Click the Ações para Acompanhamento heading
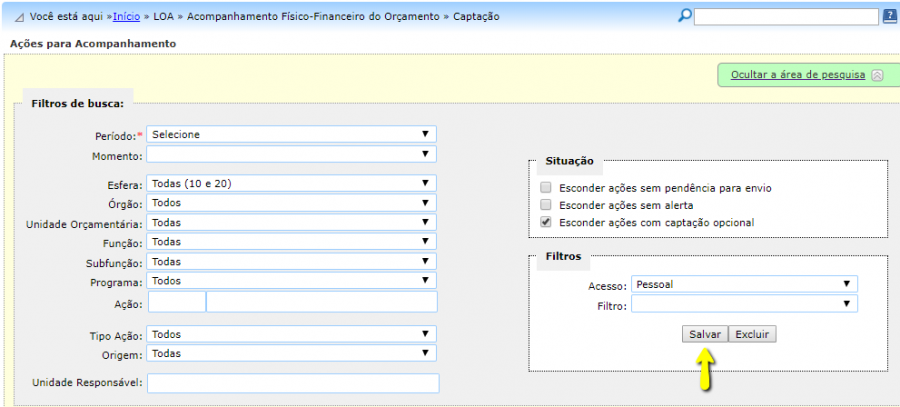This screenshot has width=900, height=407. (x=93, y=44)
